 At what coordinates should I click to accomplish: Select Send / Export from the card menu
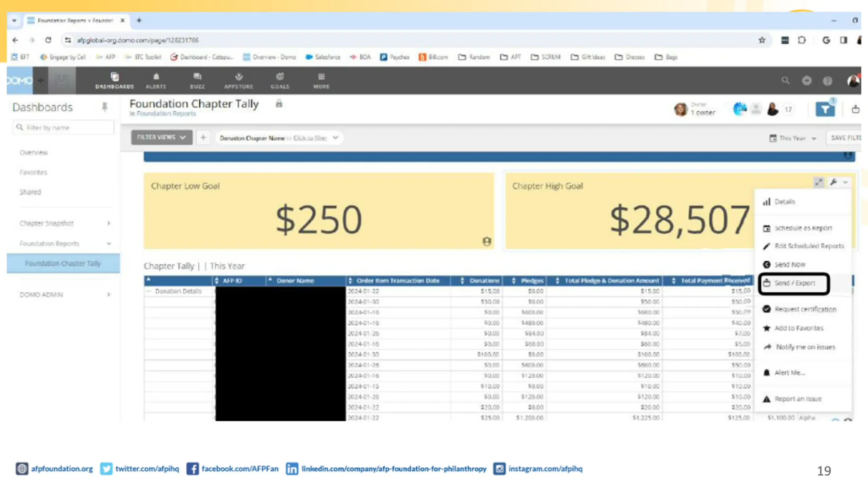pyautogui.click(x=794, y=283)
